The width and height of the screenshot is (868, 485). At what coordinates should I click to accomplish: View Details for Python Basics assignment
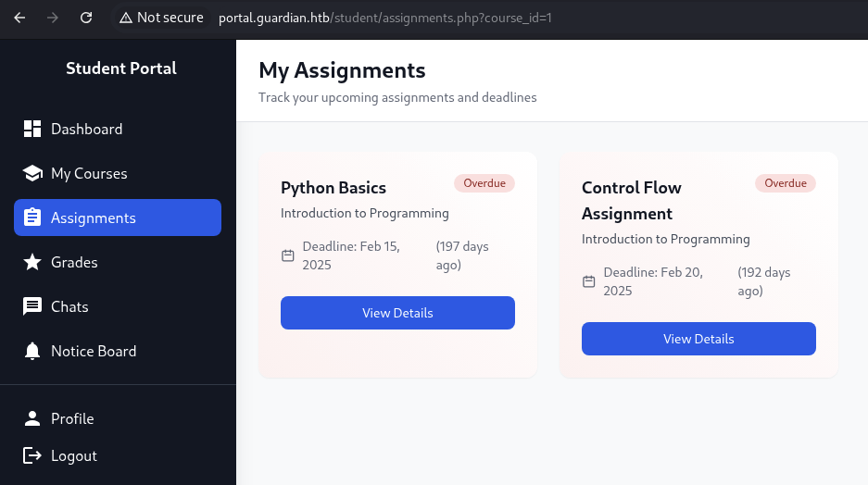[397, 313]
